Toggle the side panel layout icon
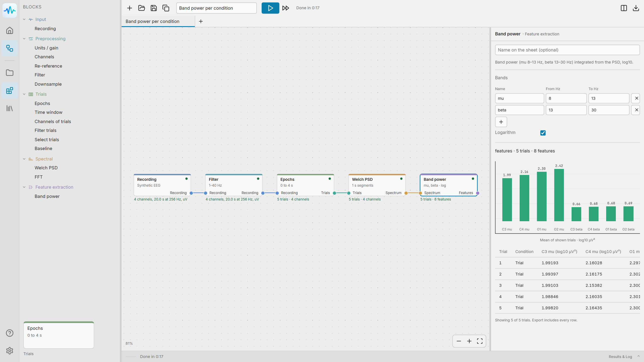 click(x=624, y=8)
